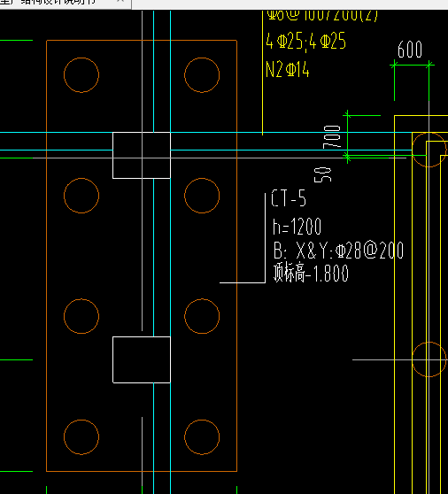
Task: Select the second-row left pile circle in CT-5 cap
Action: (81, 196)
